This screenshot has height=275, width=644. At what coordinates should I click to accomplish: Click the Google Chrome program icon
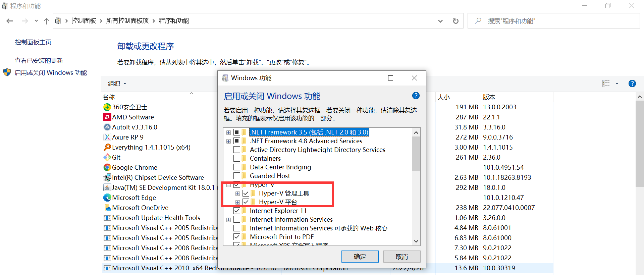tap(107, 167)
